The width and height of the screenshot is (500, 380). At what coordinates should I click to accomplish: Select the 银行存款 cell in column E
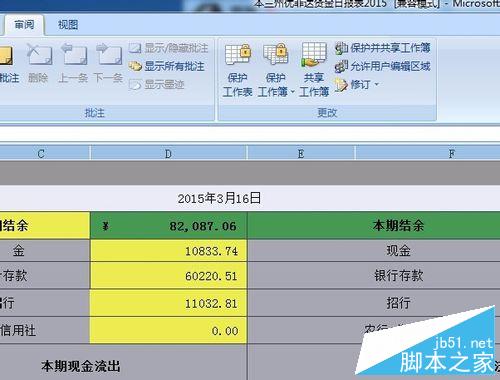[x=374, y=276]
